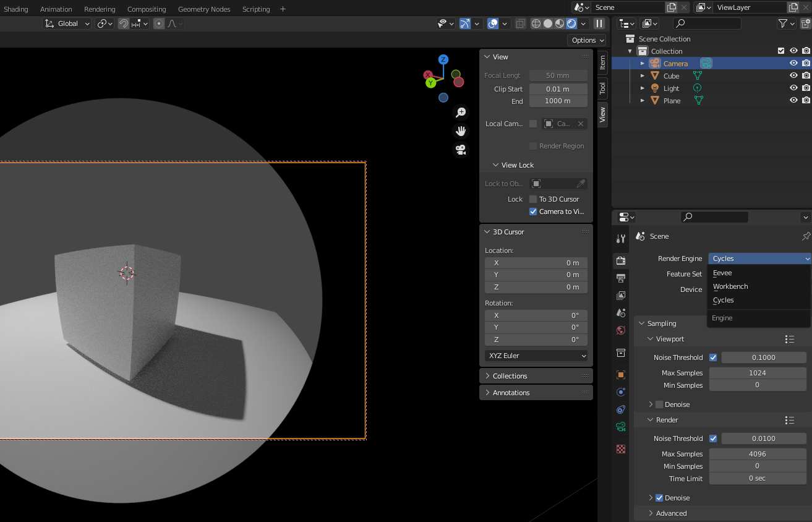This screenshot has width=812, height=522.
Task: Enable Lock To 3D Cursor checkbox
Action: [533, 199]
